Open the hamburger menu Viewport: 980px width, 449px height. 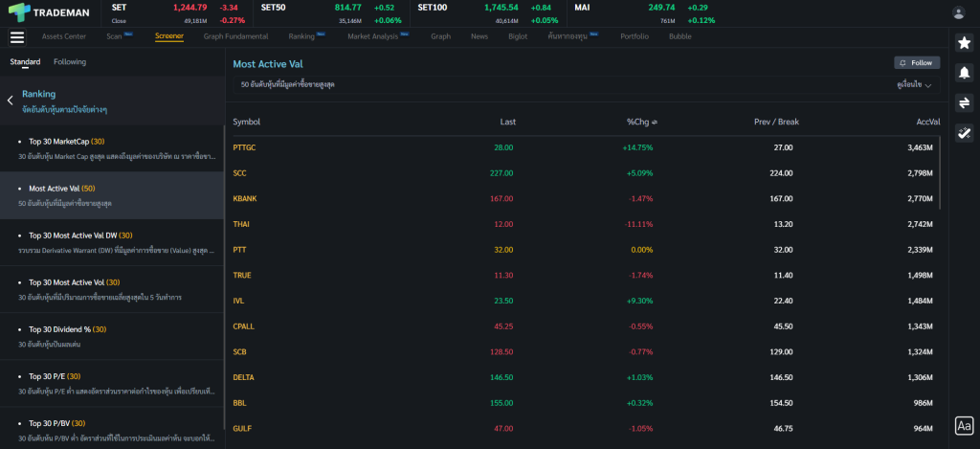[16, 37]
